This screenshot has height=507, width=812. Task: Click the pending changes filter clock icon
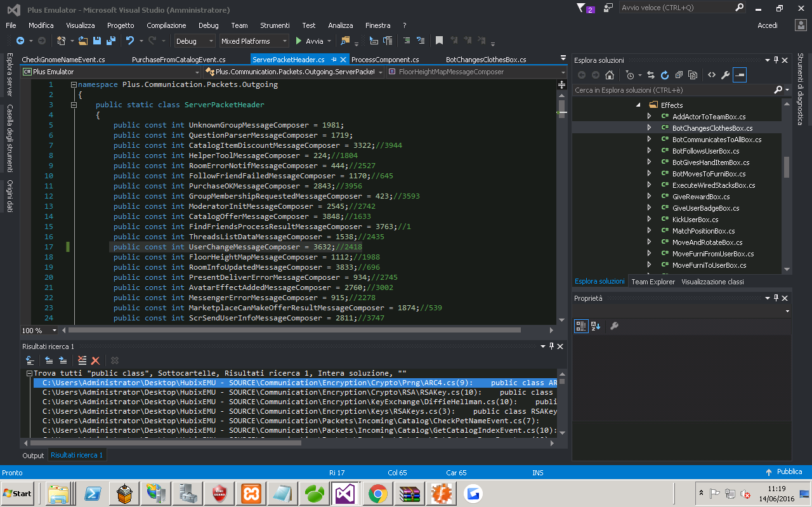[x=630, y=75]
